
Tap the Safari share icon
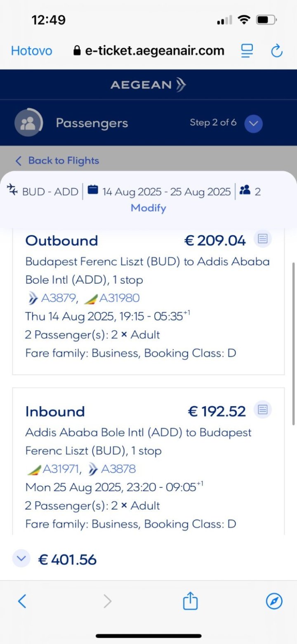click(190, 601)
